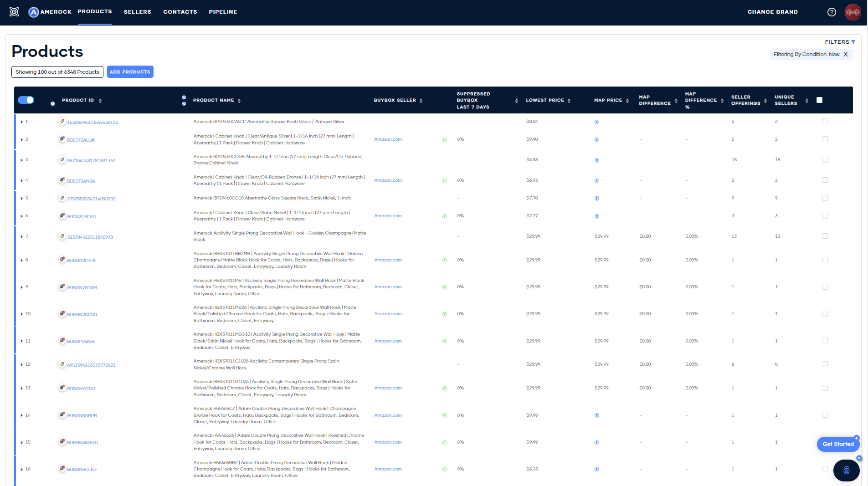The image size is (868, 486).
Task: Click the user profile avatar
Action: coord(852,12)
